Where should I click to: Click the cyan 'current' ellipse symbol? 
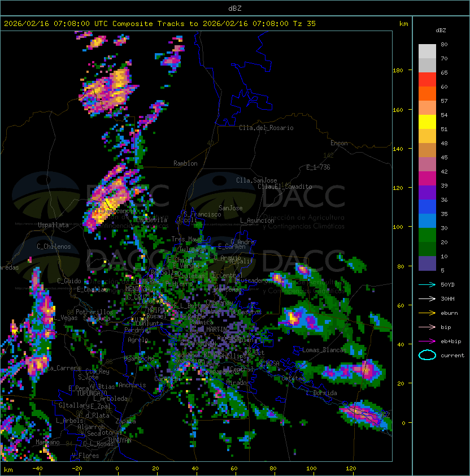pos(427,355)
